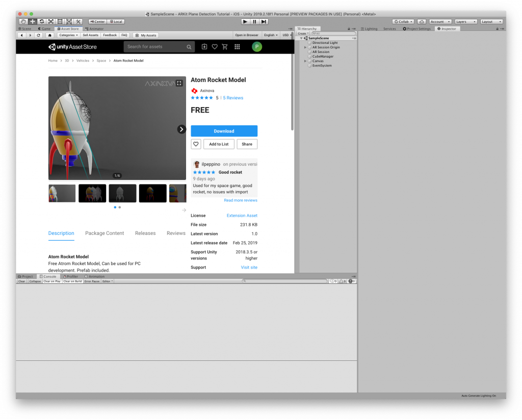This screenshot has height=420, width=522.
Task: Open the cloud services icon
Action: pos(422,21)
